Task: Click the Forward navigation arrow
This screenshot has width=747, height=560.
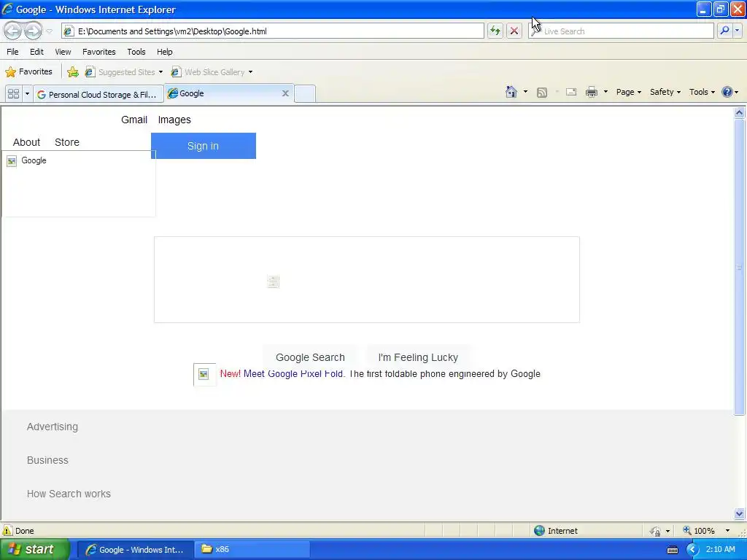Action: click(x=33, y=31)
